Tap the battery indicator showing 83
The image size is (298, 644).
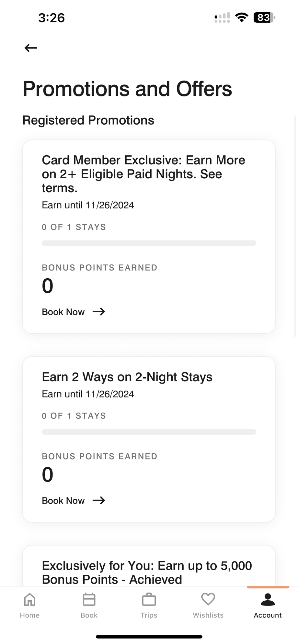264,17
